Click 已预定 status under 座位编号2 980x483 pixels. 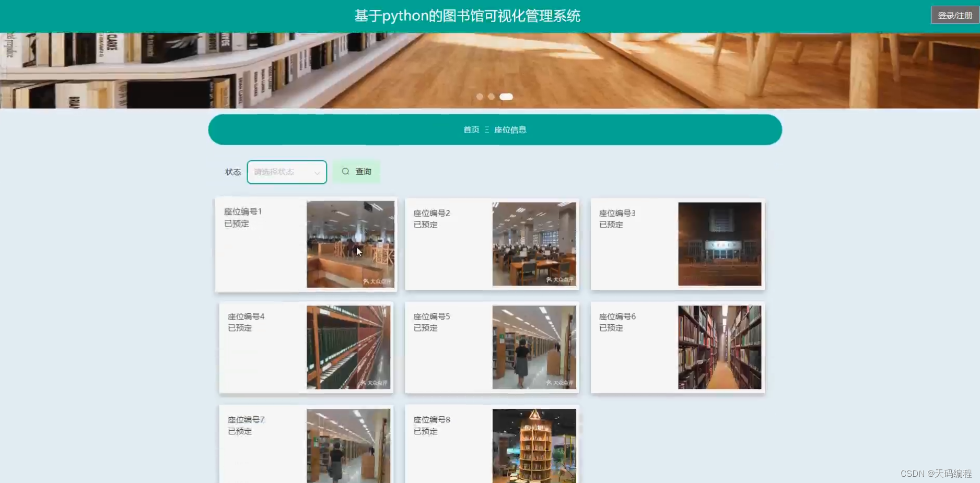[x=425, y=225]
